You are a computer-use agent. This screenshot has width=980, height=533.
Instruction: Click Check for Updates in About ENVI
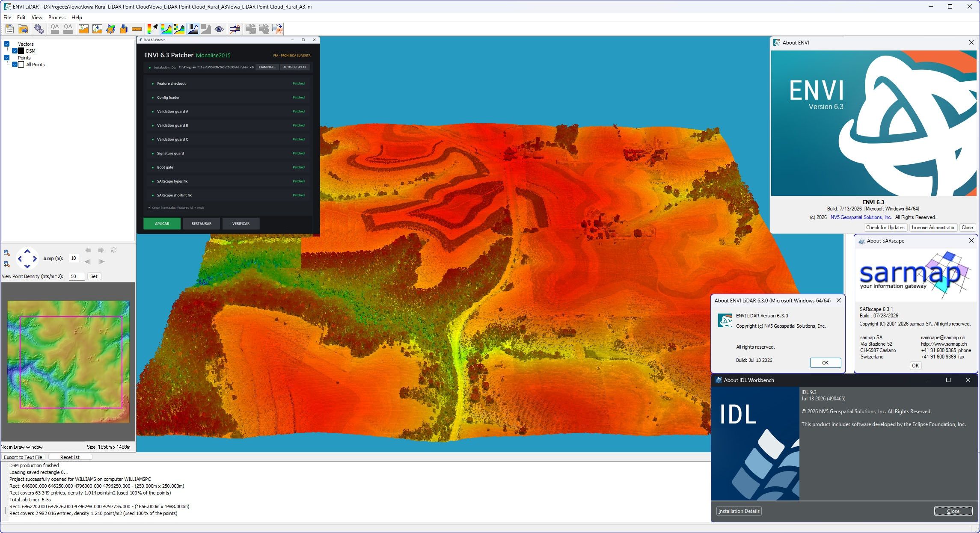[885, 228]
